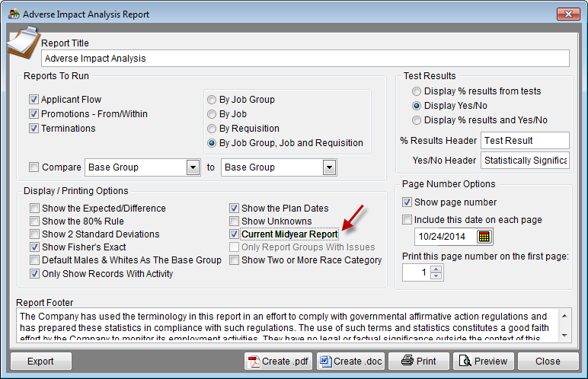Click the Report Title input field
The image size is (588, 379).
[x=305, y=59]
